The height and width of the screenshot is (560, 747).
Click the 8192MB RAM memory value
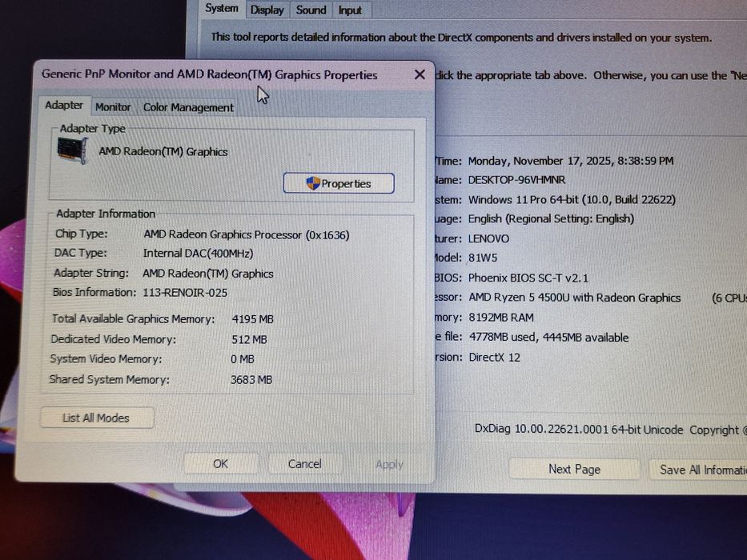pos(501,318)
